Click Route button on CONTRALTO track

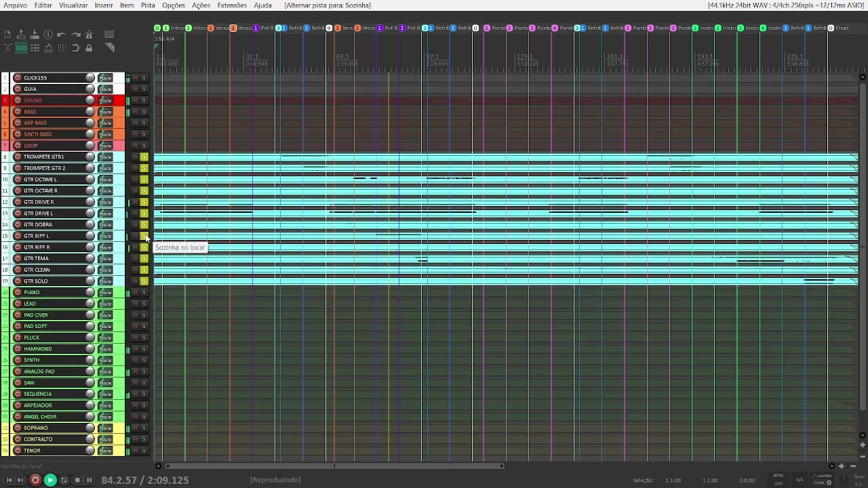(x=105, y=439)
